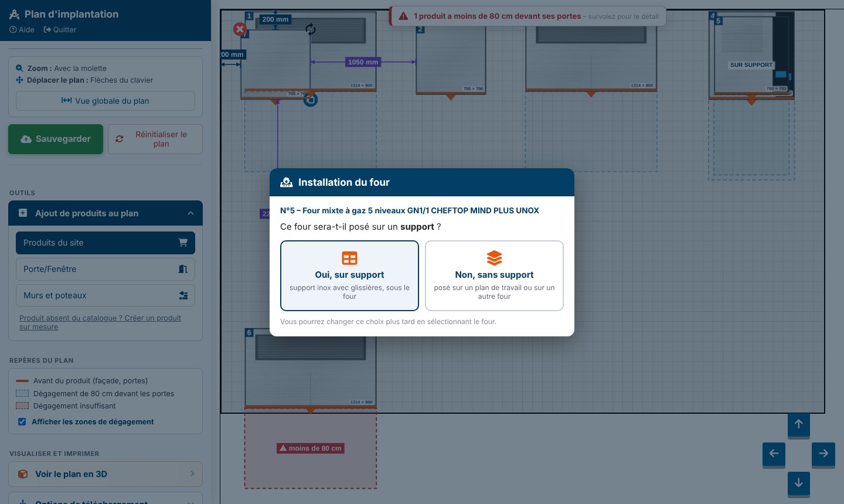
Task: Click the orange 3D cube icon
Action: click(23, 474)
